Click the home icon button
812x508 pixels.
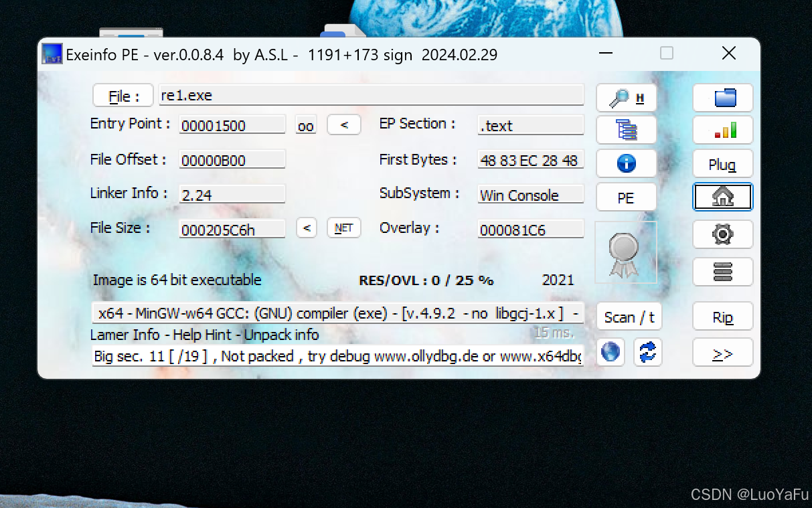coord(723,197)
